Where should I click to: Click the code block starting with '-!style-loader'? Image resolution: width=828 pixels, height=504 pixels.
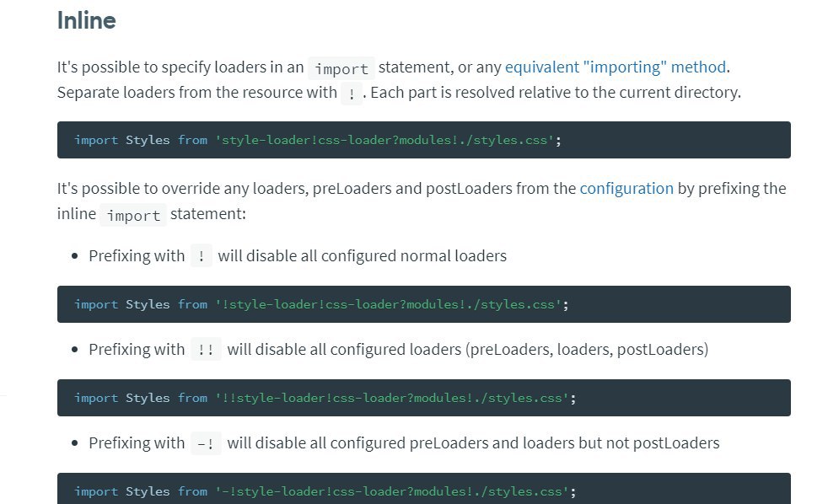(423, 488)
